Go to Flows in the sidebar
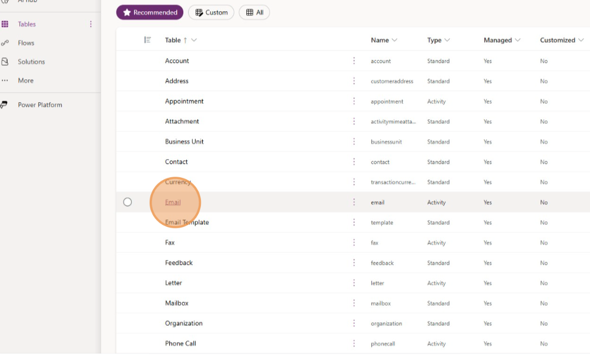Viewport: 590px width, 364px height. tap(26, 43)
